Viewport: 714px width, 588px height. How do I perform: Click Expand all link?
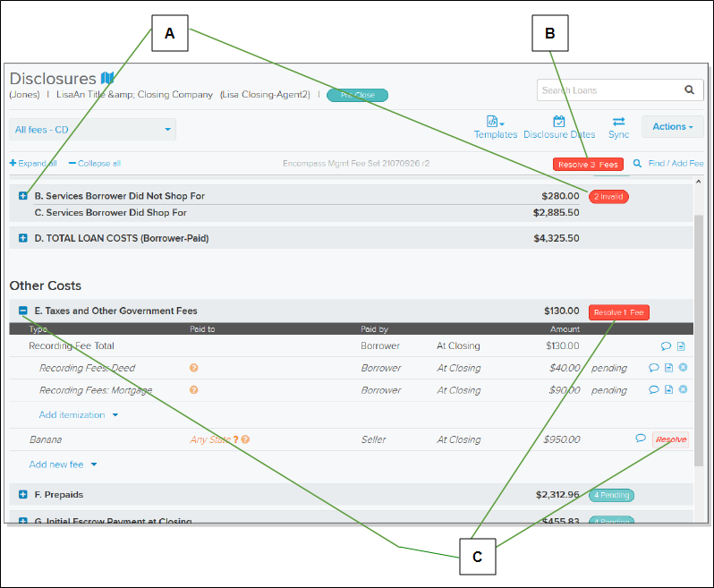pyautogui.click(x=33, y=163)
